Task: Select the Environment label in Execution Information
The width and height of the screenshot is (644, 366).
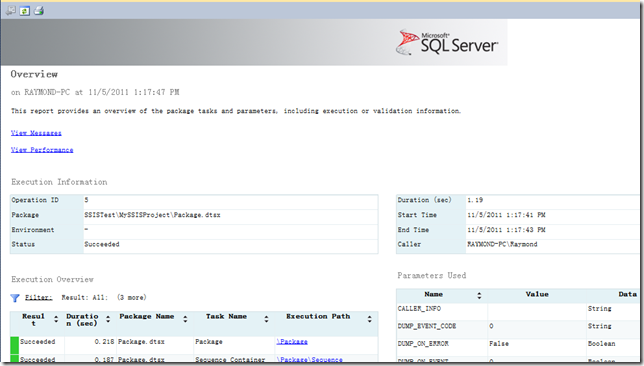Action: point(33,230)
